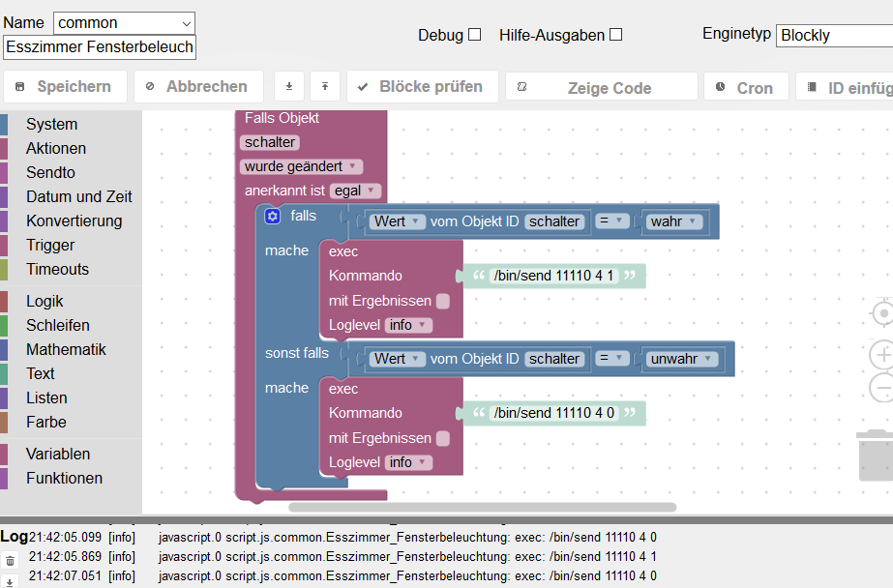
Task: Click the workspace trash can
Action: tap(876, 456)
